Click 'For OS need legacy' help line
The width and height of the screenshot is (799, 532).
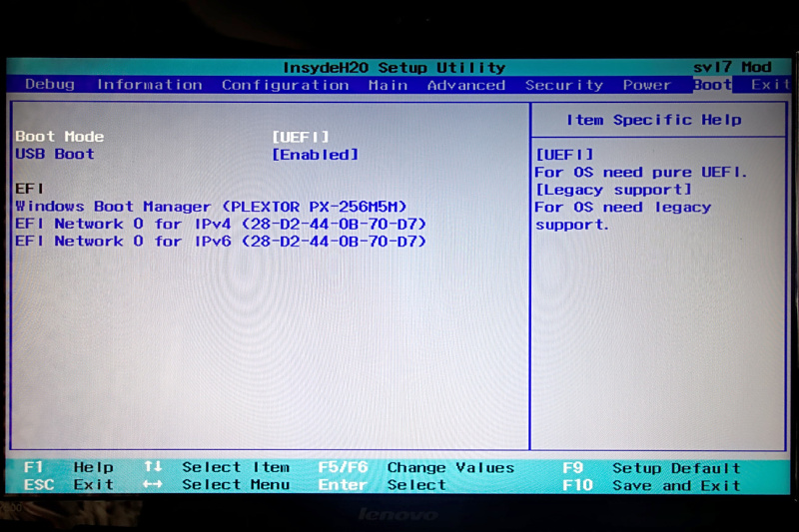622,208
